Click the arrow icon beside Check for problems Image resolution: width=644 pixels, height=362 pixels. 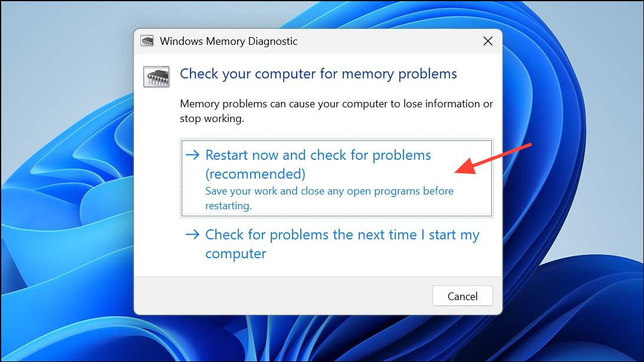coord(192,235)
